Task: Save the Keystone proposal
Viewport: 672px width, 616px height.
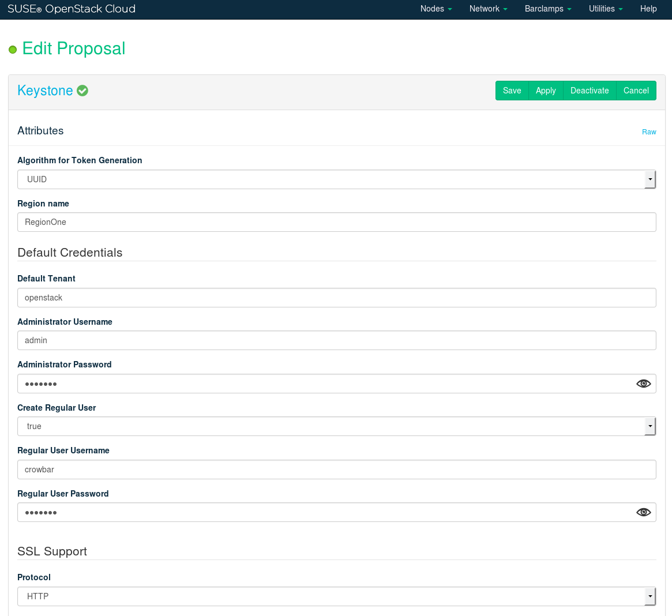Action: tap(512, 91)
